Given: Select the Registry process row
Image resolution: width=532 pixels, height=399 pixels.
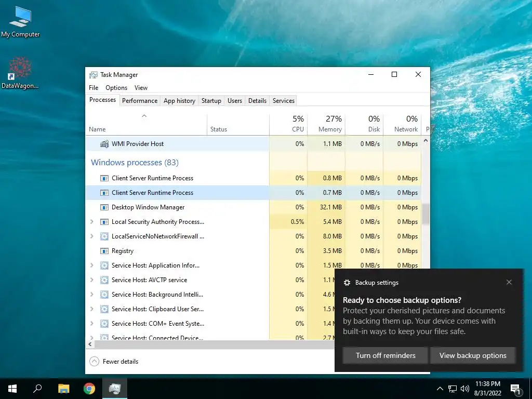Looking at the screenshot, I should [253, 251].
